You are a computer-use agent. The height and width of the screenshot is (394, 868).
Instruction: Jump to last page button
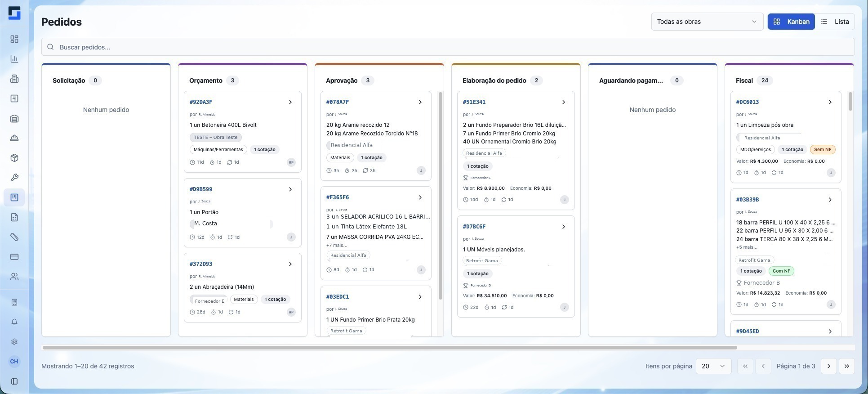pos(847,366)
